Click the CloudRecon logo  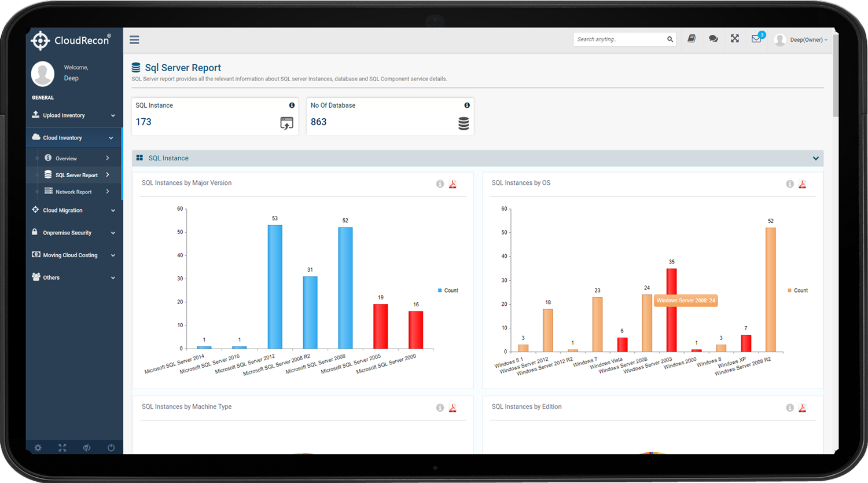tap(70, 40)
